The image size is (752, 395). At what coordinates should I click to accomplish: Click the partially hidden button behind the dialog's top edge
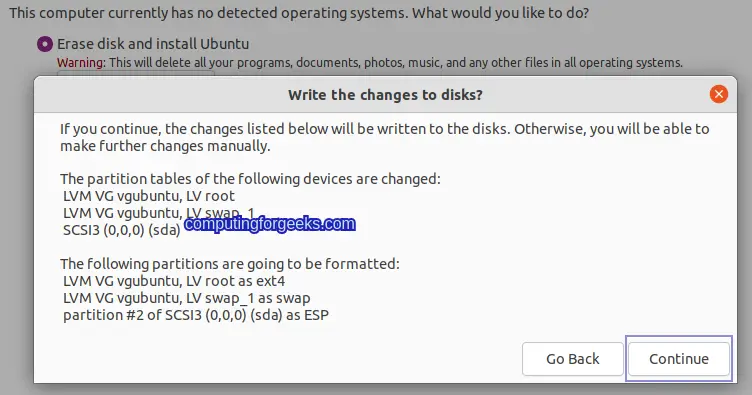point(136,73)
